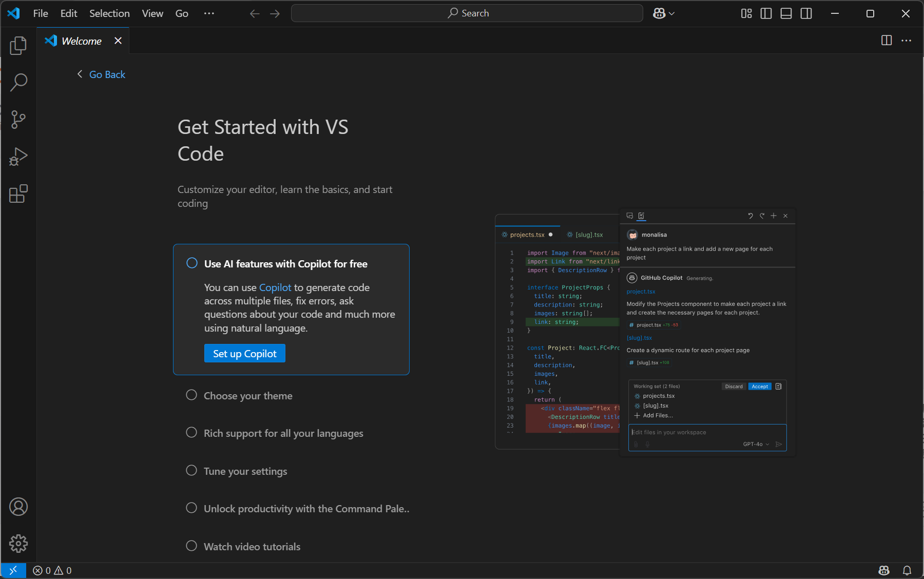Open the Selection menu

109,13
